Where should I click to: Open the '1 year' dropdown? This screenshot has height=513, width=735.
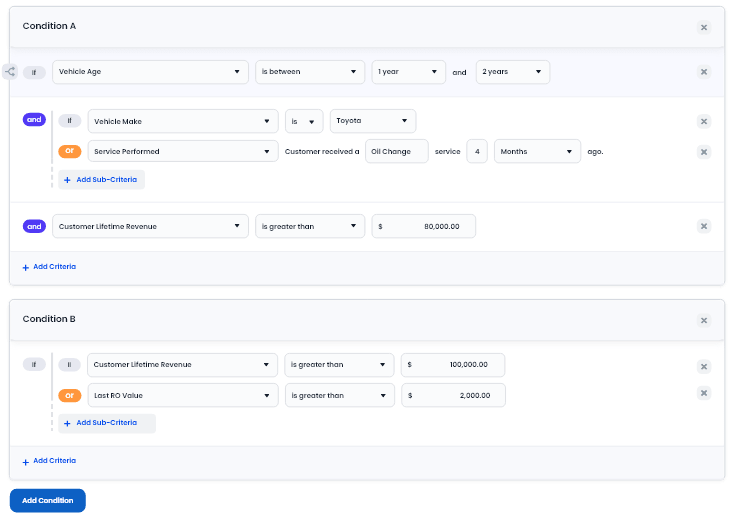pos(408,72)
